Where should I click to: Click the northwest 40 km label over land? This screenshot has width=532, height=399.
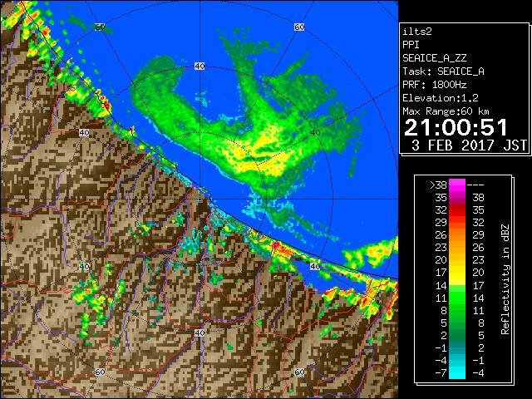[84, 133]
